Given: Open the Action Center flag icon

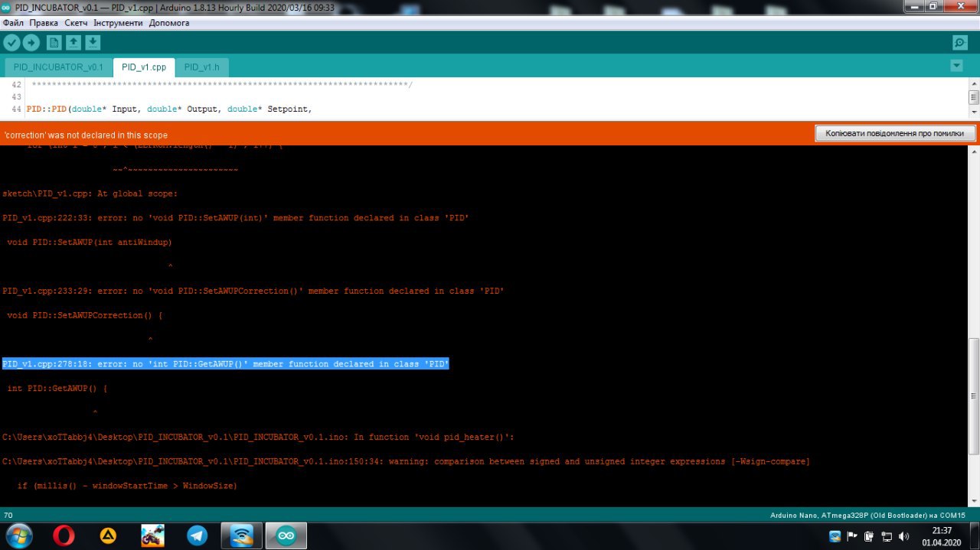Looking at the screenshot, I should pyautogui.click(x=852, y=536).
